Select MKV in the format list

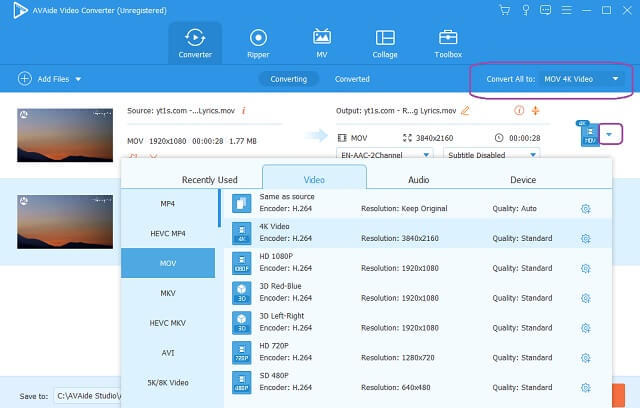click(x=168, y=293)
